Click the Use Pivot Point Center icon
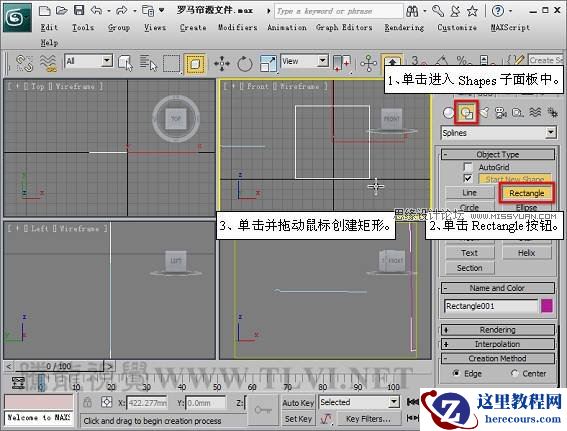 tap(343, 63)
